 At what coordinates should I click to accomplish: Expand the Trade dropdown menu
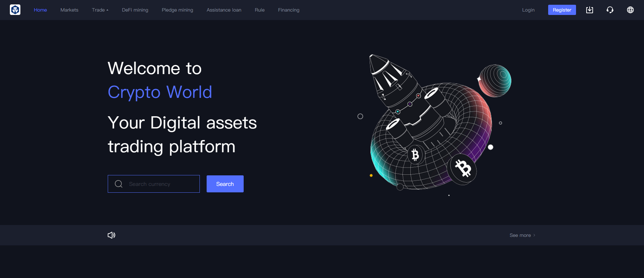pos(100,10)
